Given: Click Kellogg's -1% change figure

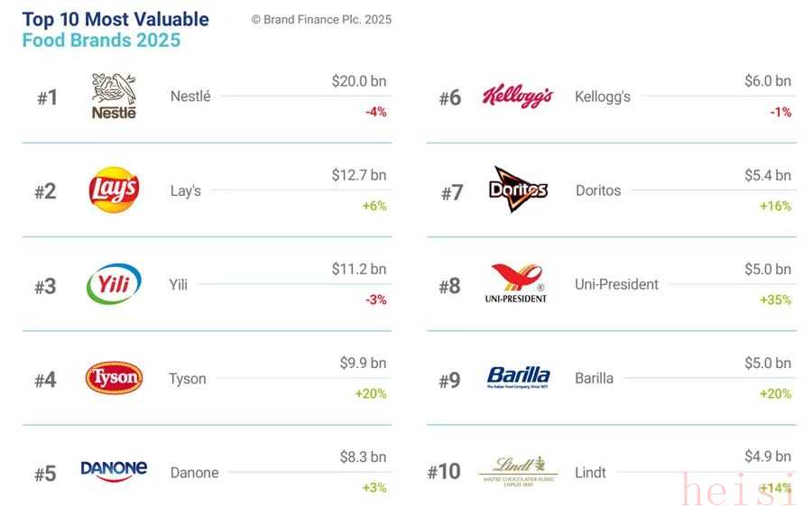Looking at the screenshot, I should coord(780,112).
